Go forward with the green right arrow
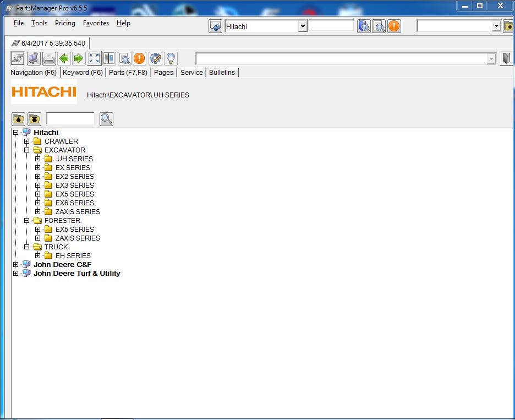 pyautogui.click(x=79, y=58)
